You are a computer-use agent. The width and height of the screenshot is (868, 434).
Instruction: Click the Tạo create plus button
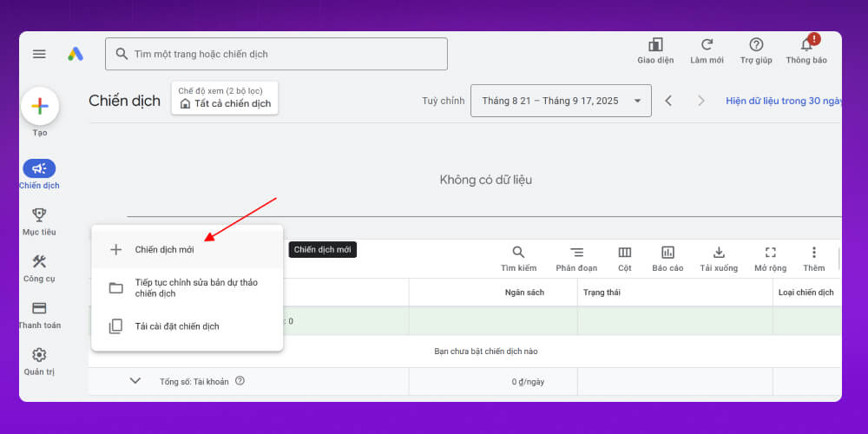coord(40,107)
